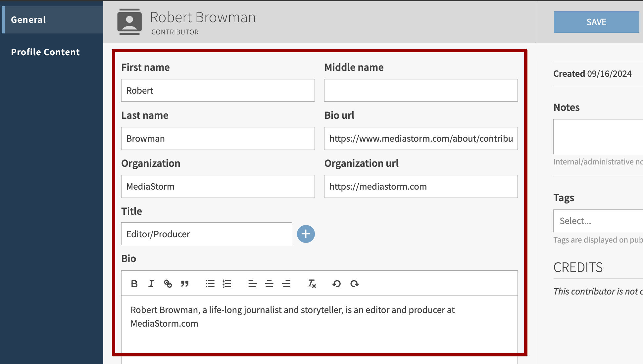Create a numbered list in Bio

[227, 284]
